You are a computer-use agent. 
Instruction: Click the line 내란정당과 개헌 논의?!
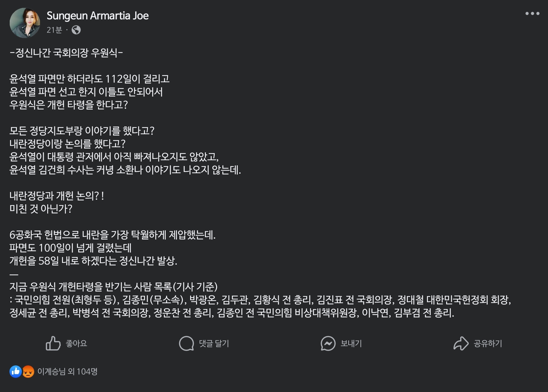point(57,196)
